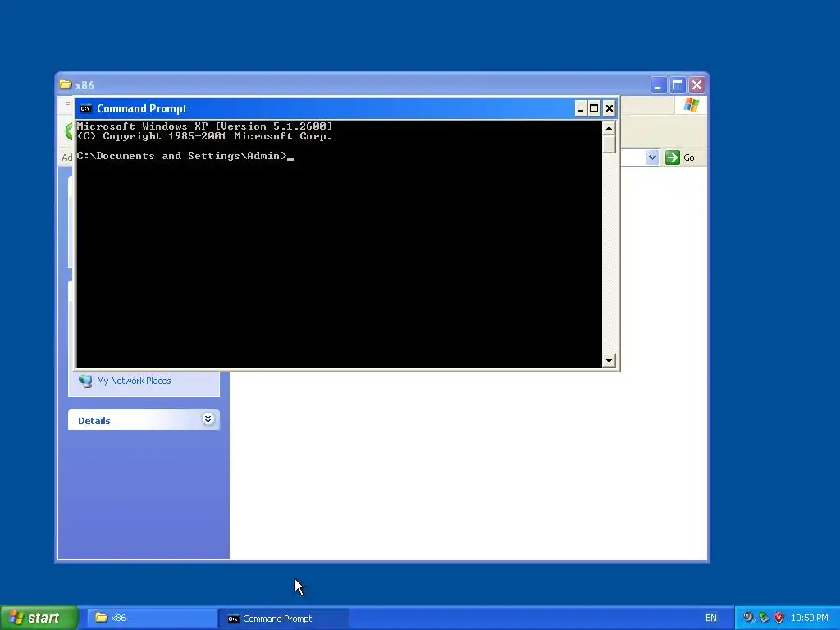Maximize the Command Prompt window

[x=594, y=109]
